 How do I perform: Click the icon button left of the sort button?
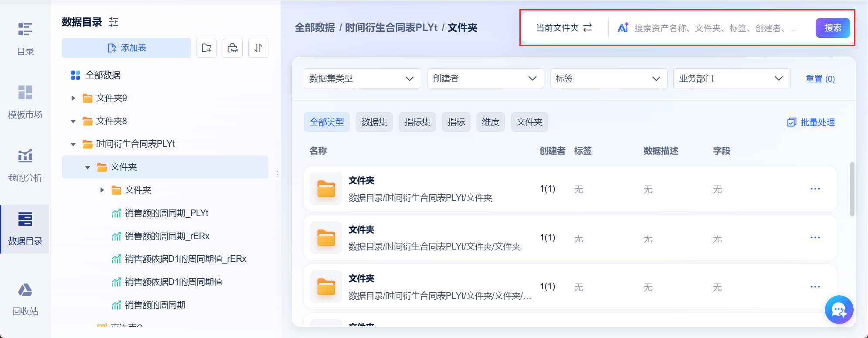click(233, 48)
